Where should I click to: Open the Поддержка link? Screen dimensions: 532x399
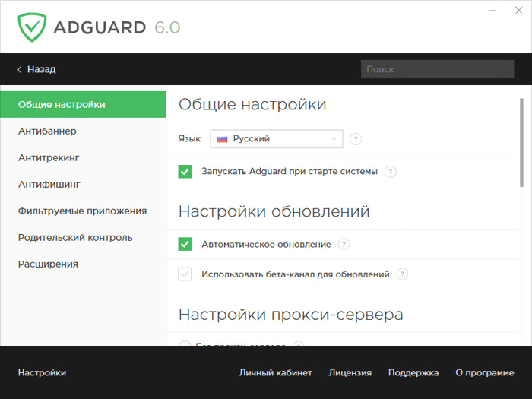point(413,372)
